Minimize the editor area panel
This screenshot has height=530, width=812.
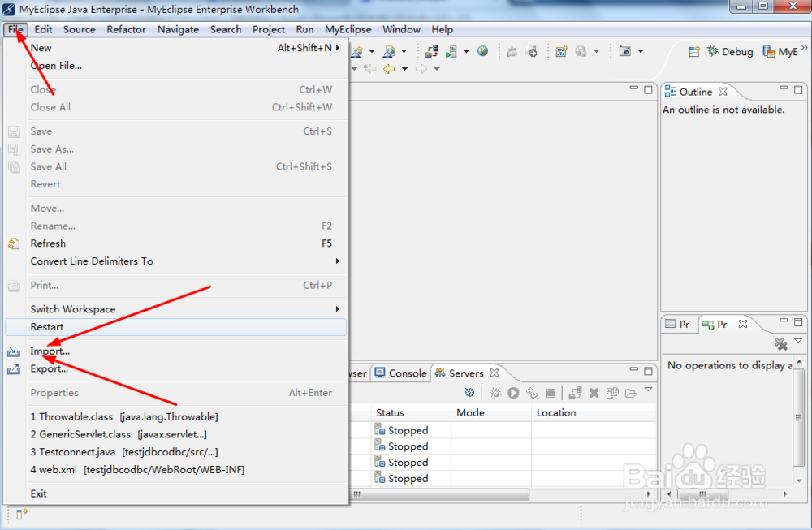point(633,88)
